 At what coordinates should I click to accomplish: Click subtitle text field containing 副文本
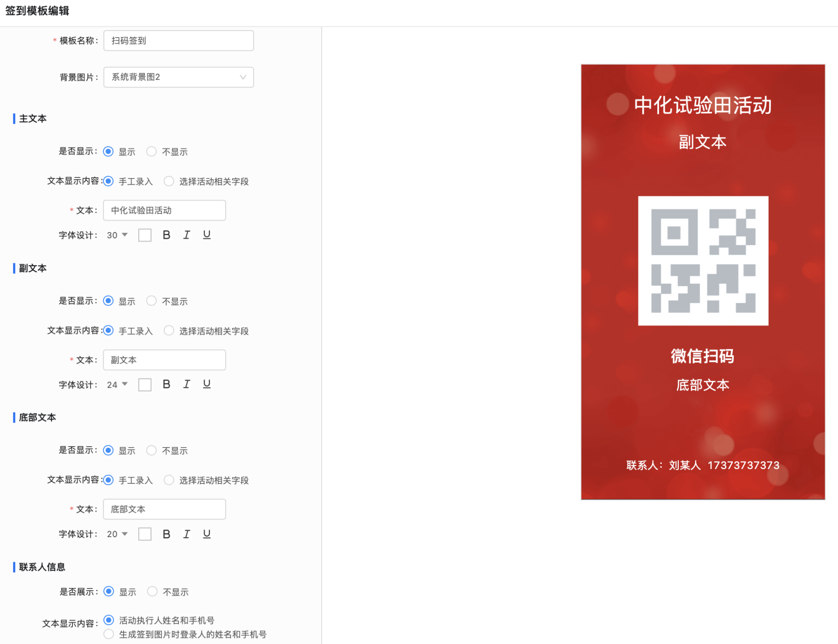pos(164,360)
